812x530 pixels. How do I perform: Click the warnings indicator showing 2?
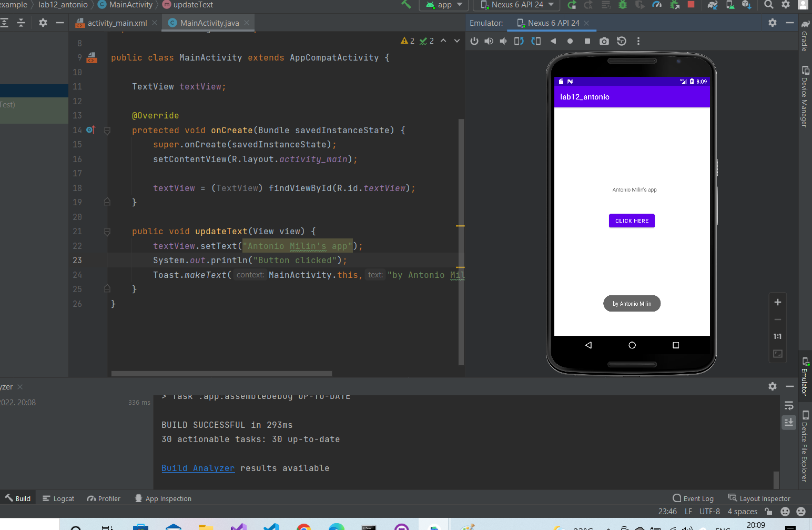(x=408, y=41)
